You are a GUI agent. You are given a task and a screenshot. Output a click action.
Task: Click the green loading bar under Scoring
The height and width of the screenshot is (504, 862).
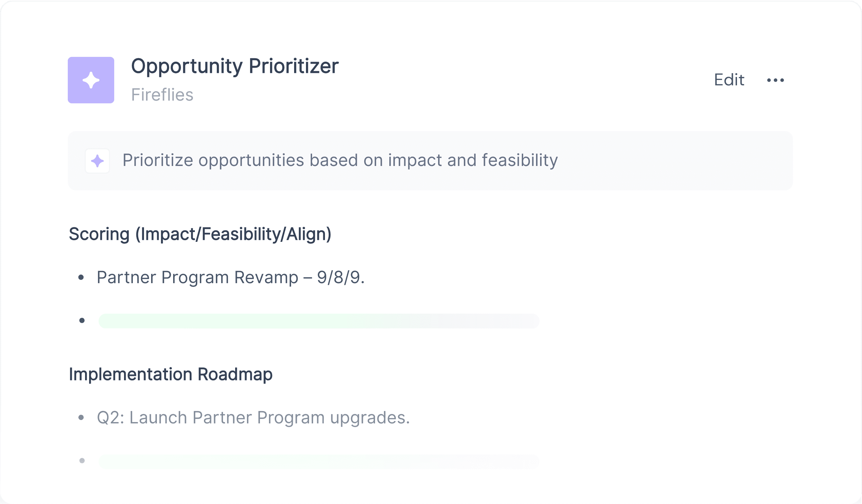(319, 321)
